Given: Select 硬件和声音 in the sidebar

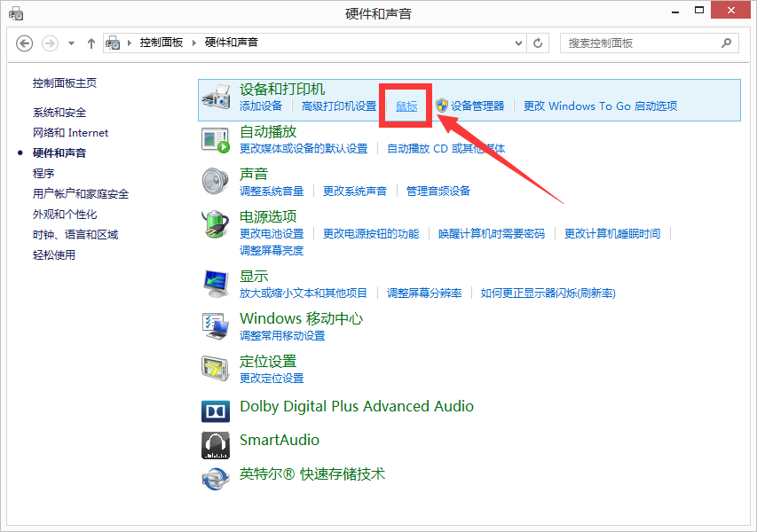Looking at the screenshot, I should pos(59,153).
